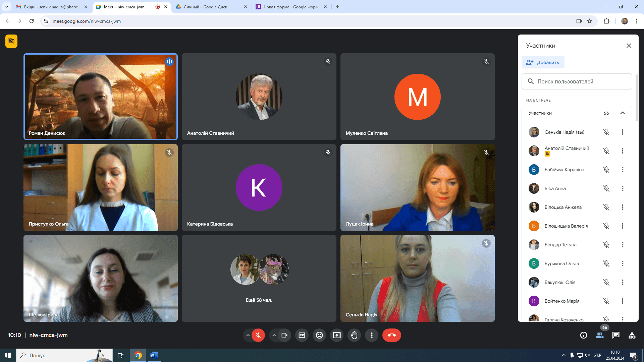644x362 pixels.
Task: Open the chat with everyone icon
Action: [616, 335]
